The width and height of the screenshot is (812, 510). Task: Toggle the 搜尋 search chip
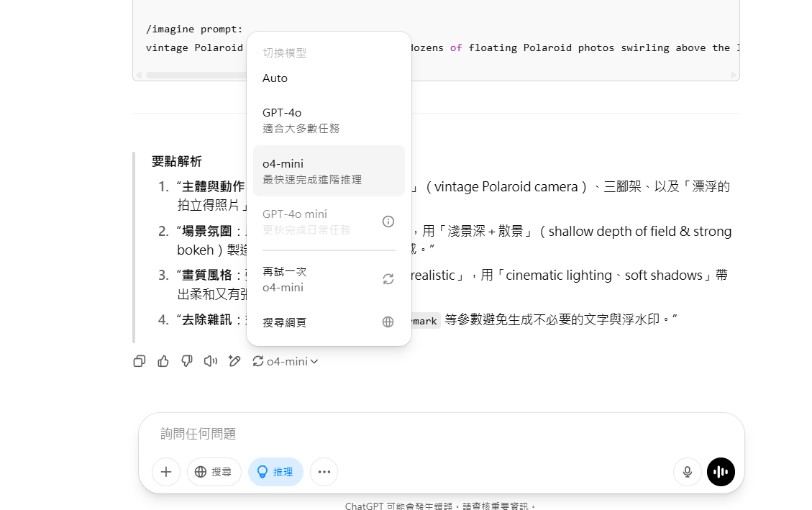click(x=214, y=472)
